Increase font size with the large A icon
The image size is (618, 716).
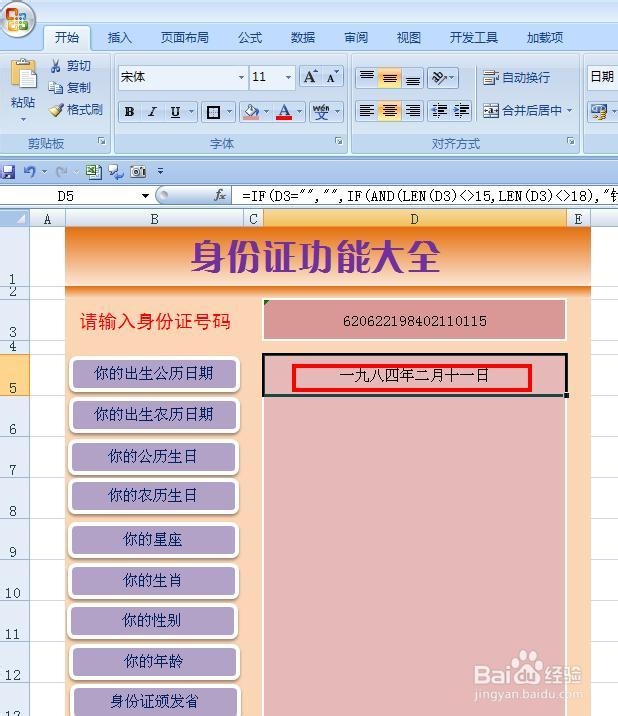pos(310,77)
